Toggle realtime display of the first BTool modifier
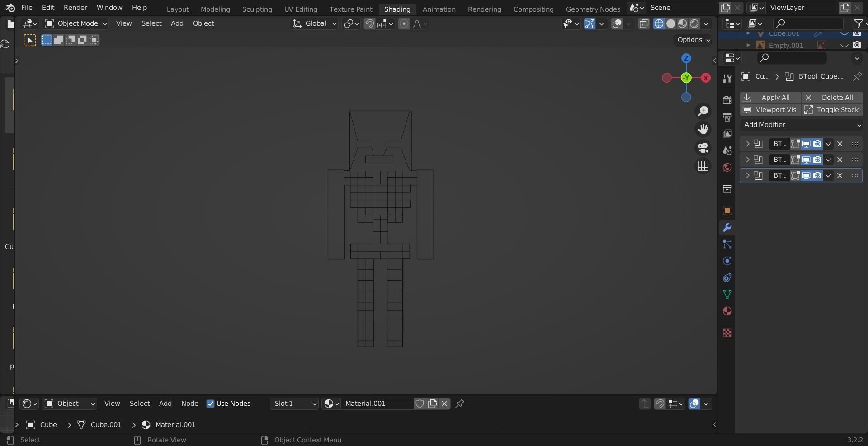 (807, 144)
